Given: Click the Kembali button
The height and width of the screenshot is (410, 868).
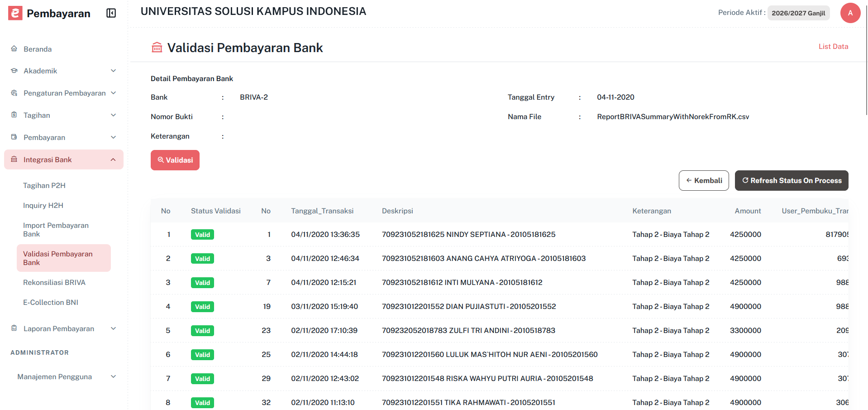Looking at the screenshot, I should [x=703, y=180].
